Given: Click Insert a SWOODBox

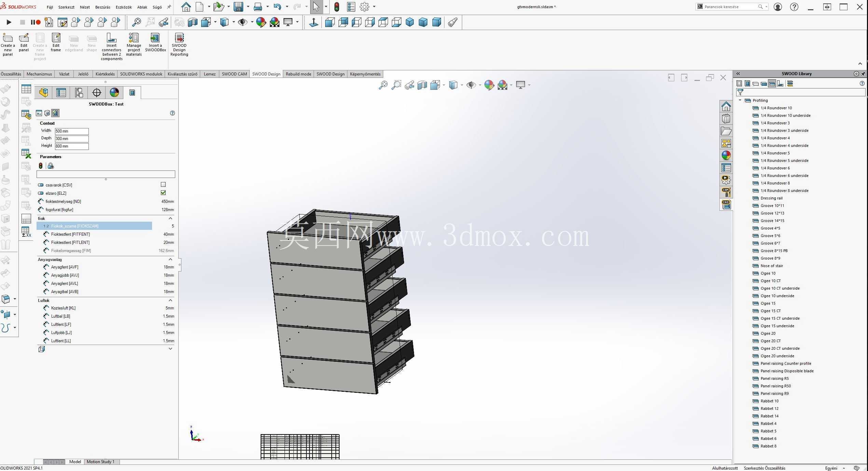Looking at the screenshot, I should coord(155,43).
